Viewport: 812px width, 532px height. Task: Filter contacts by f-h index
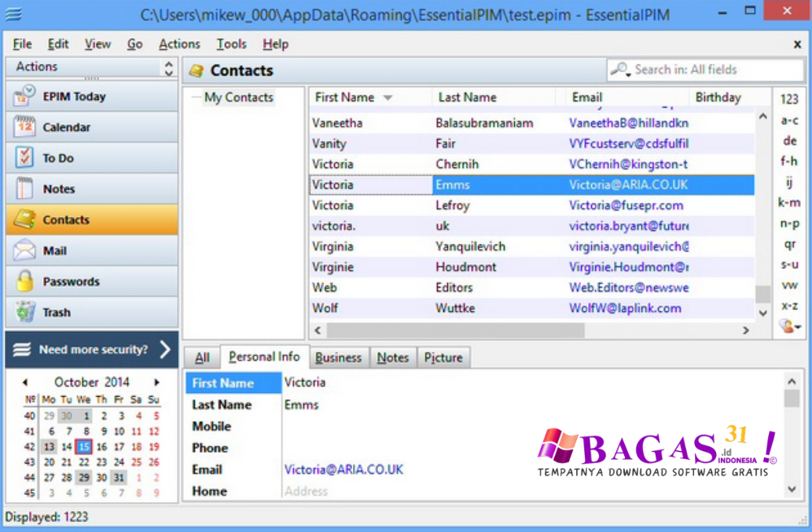tap(789, 161)
